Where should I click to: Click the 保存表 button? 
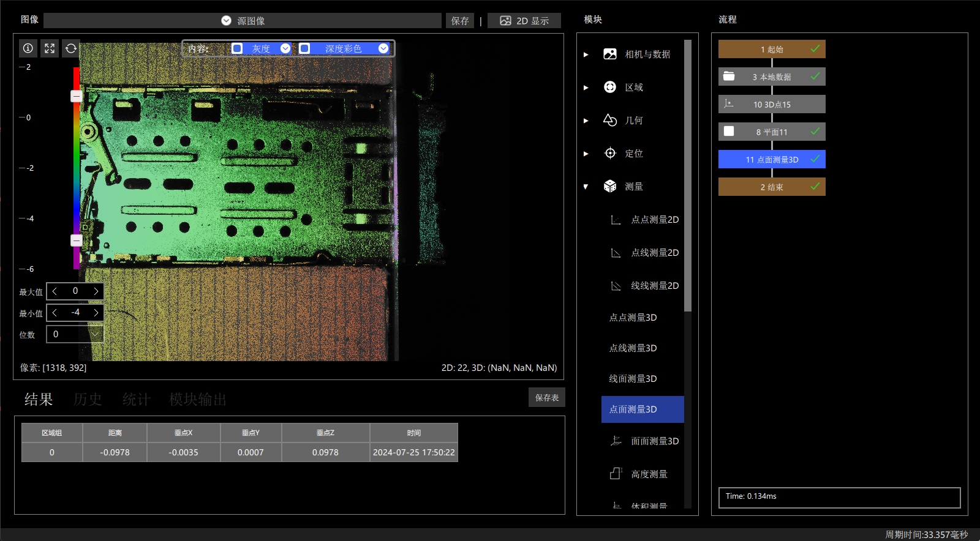pos(547,398)
